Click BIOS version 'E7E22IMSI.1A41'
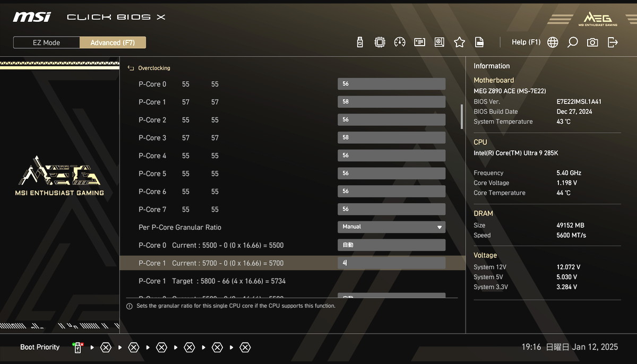 click(579, 102)
